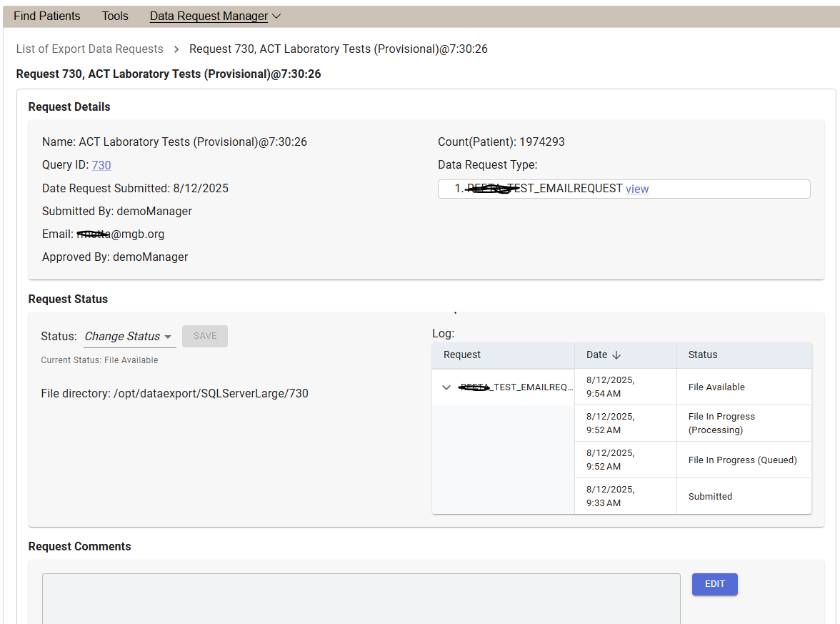840x624 pixels.
Task: Select the File Available log entry
Action: point(716,387)
